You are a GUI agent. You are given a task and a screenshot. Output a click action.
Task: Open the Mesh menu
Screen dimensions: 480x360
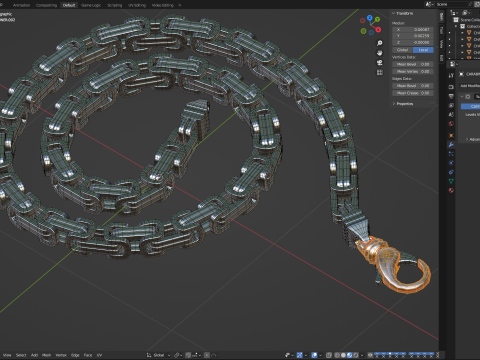coord(47,355)
